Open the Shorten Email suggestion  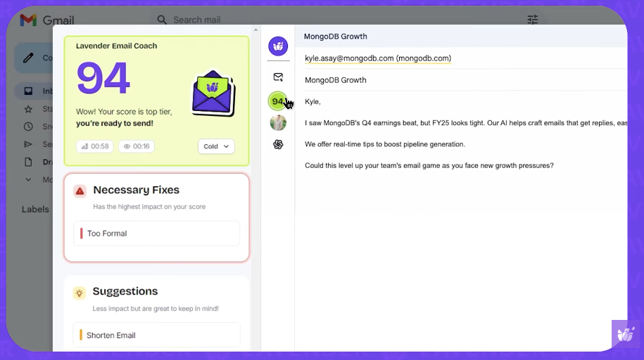coord(156,335)
